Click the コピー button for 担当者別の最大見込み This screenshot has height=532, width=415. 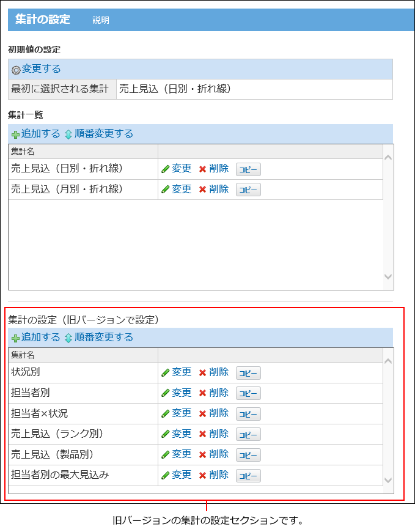[x=248, y=476]
